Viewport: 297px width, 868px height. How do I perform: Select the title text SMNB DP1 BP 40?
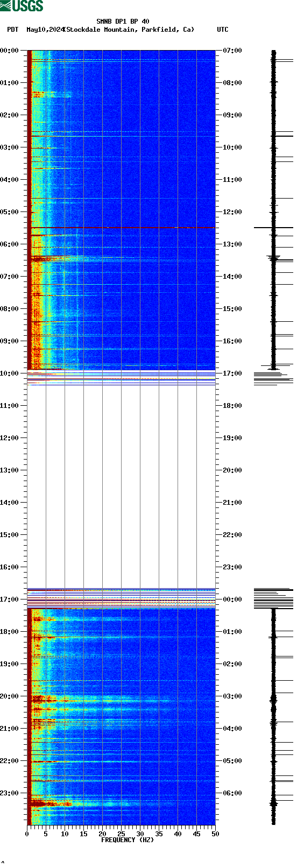(x=123, y=22)
